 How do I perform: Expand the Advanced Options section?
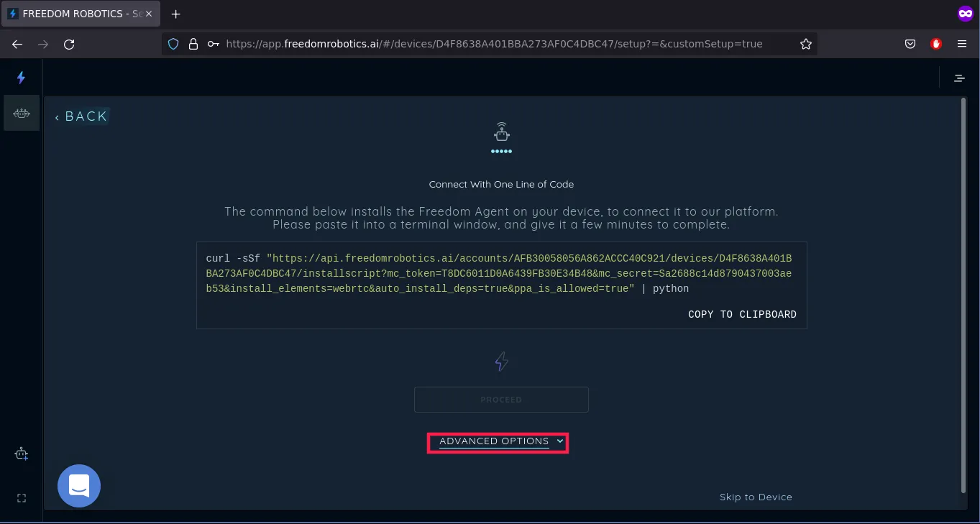point(498,442)
